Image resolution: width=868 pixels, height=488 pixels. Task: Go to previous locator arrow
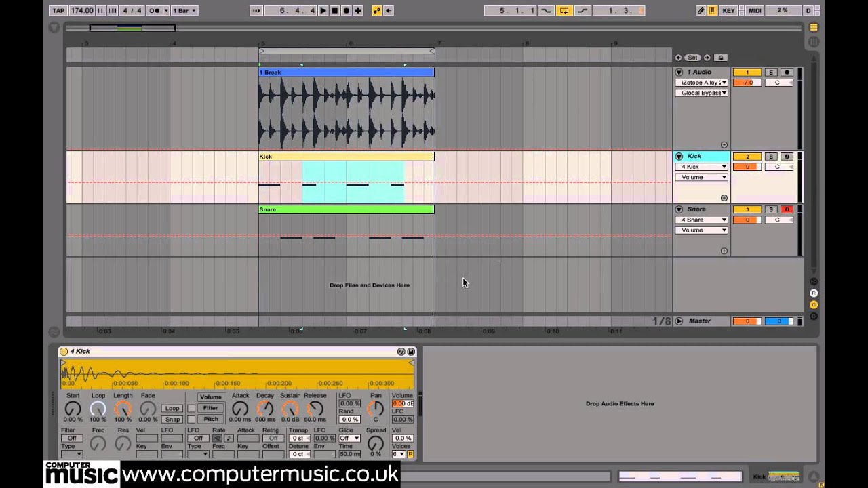pos(678,58)
